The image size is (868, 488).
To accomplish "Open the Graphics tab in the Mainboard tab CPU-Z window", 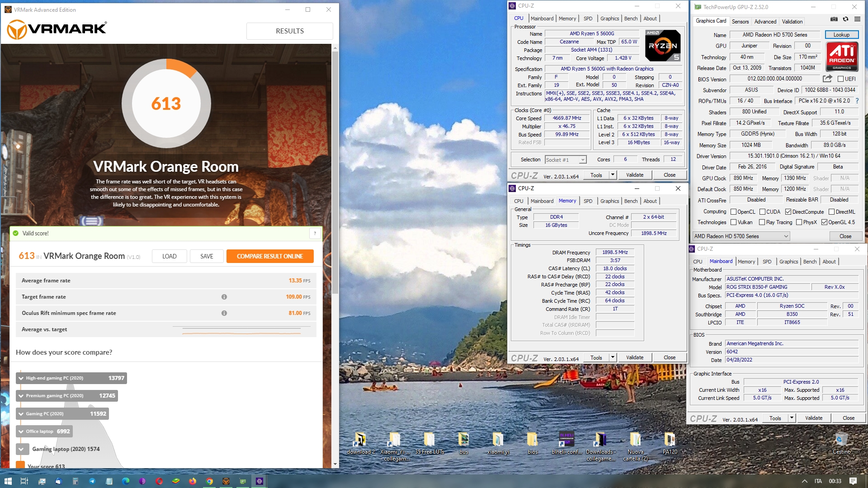I will 788,262.
